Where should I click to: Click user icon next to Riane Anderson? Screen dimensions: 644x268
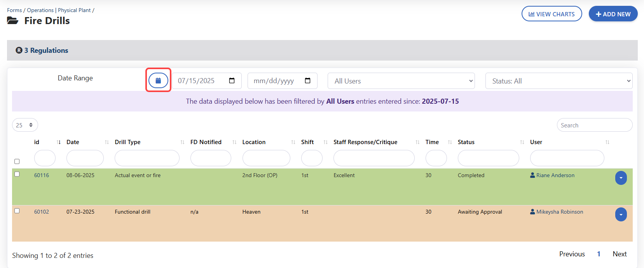point(532,175)
